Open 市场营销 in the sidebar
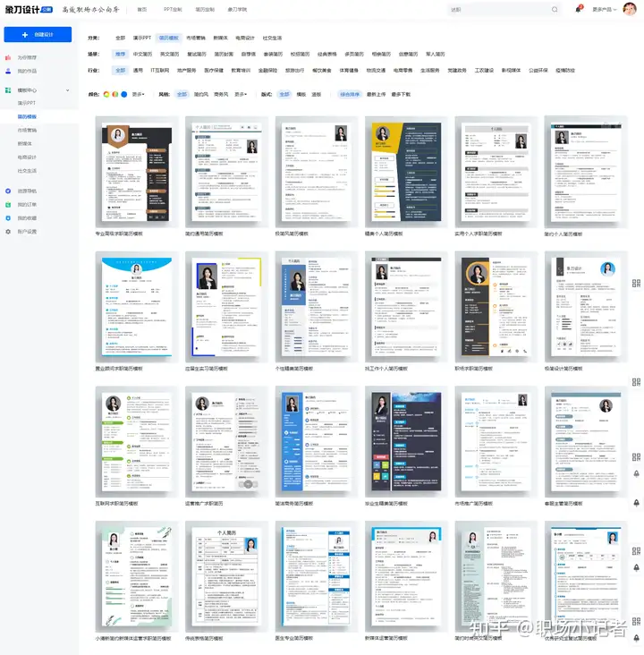Screen dimensions: 644x655 tap(27, 131)
